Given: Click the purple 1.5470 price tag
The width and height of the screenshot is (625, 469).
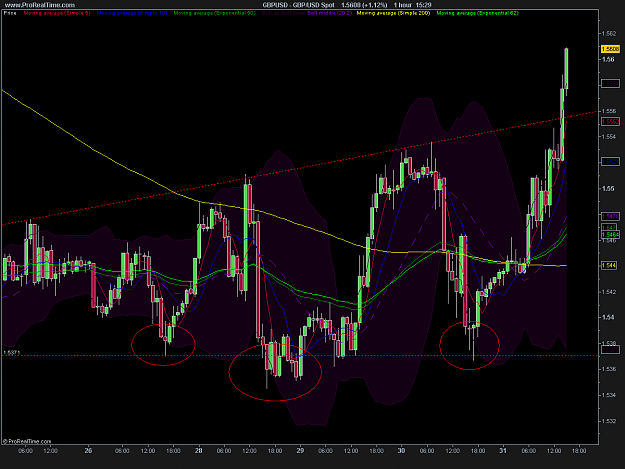Looking at the screenshot, I should (x=610, y=216).
